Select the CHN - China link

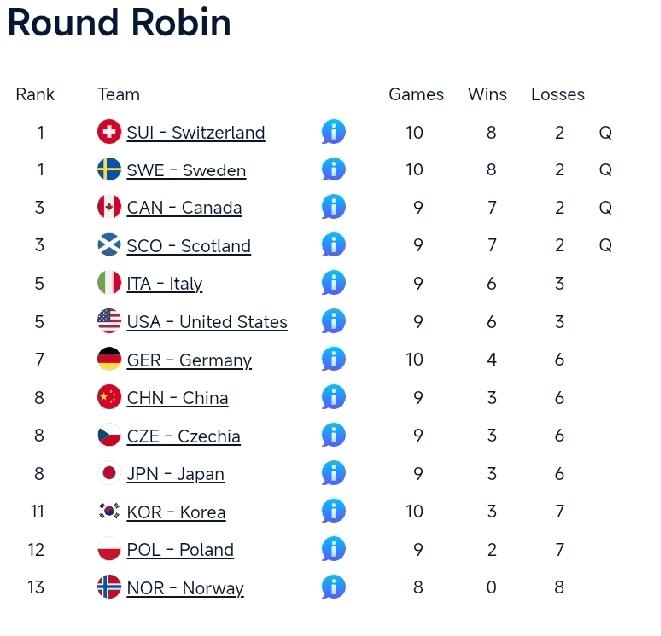coord(177,399)
